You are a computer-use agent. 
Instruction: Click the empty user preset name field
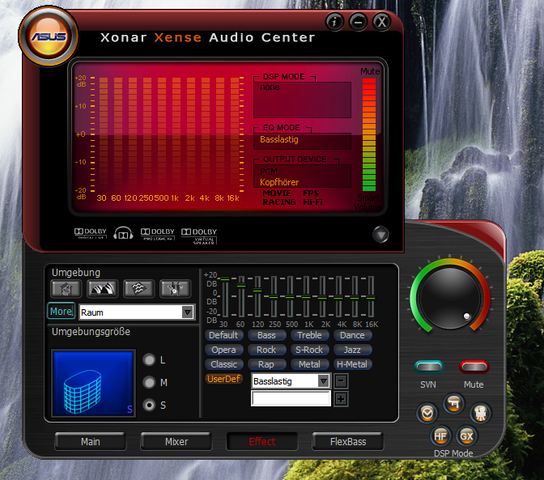(291, 398)
